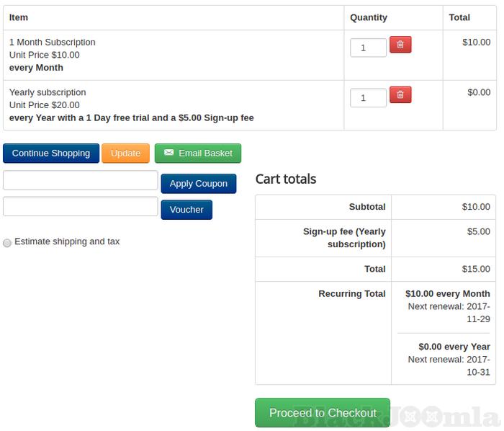Viewport: 504px width, 431px height.
Task: Click the coupon code text box
Action: (x=81, y=180)
